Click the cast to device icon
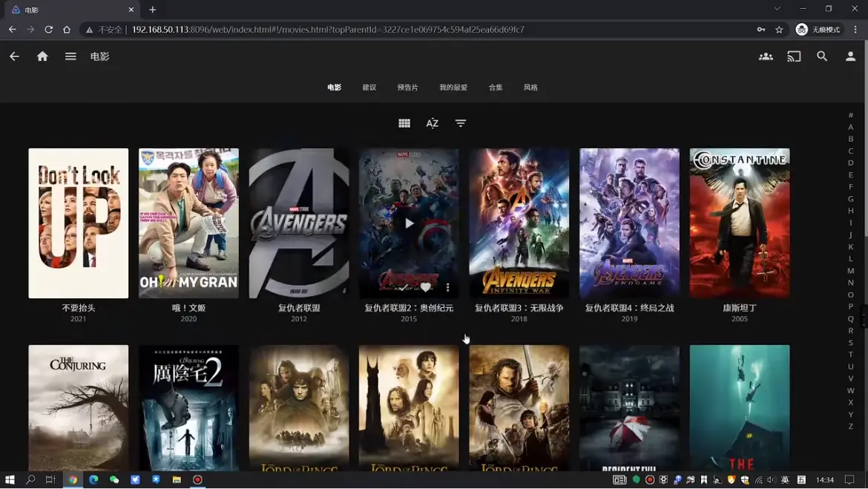The width and height of the screenshot is (868, 489). [x=794, y=56]
